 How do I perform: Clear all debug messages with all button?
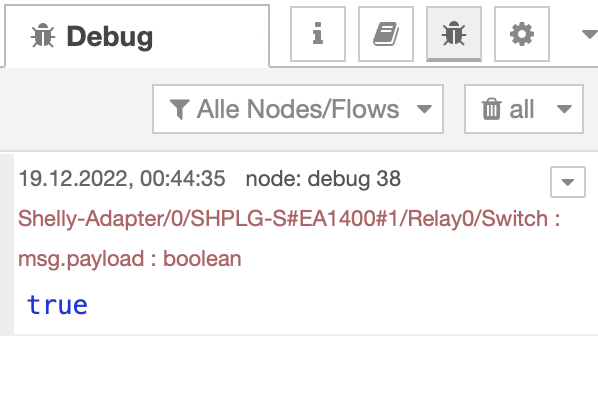tap(524, 109)
